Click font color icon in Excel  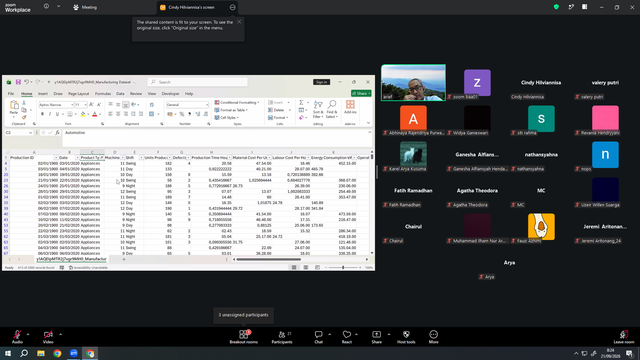point(95,114)
